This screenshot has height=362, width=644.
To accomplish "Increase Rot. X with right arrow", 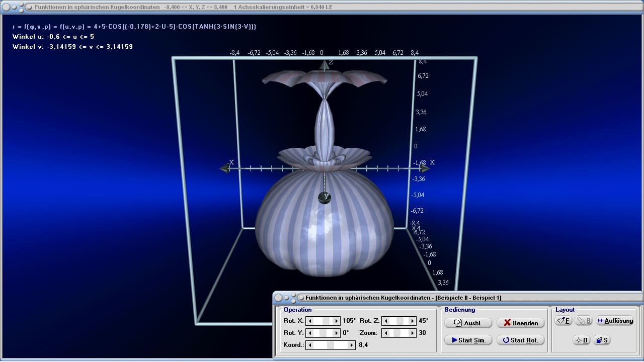I will point(337,320).
